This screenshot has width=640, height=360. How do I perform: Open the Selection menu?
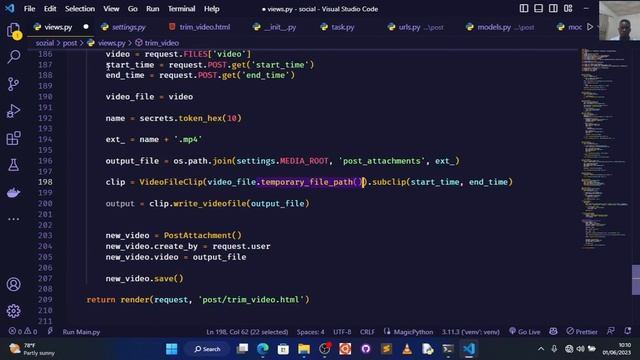click(80, 9)
